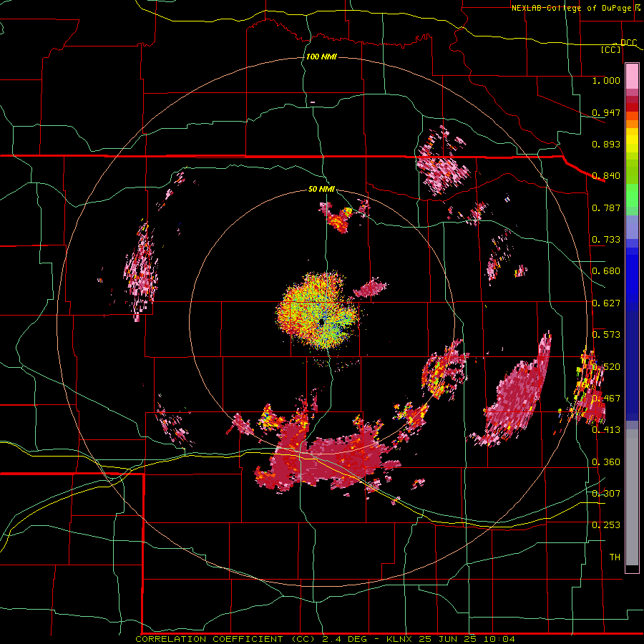Click the 0.840 scale value
The height and width of the screenshot is (644, 644).
606,175
